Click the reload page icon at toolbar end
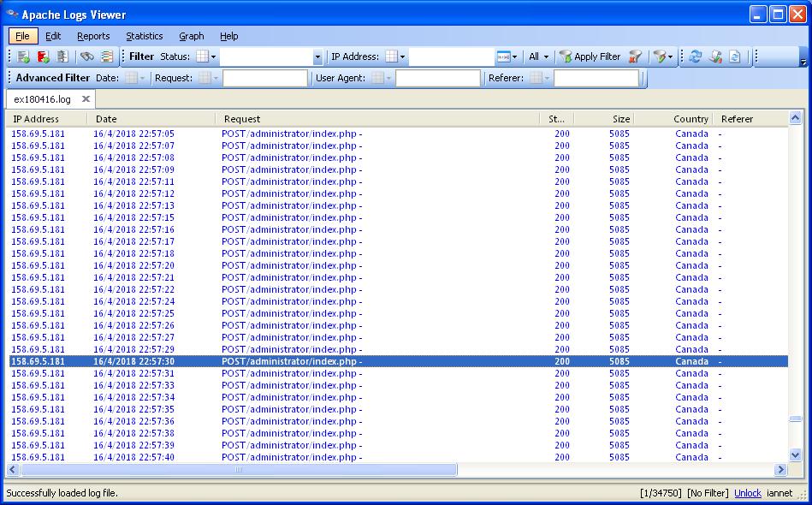 735,56
